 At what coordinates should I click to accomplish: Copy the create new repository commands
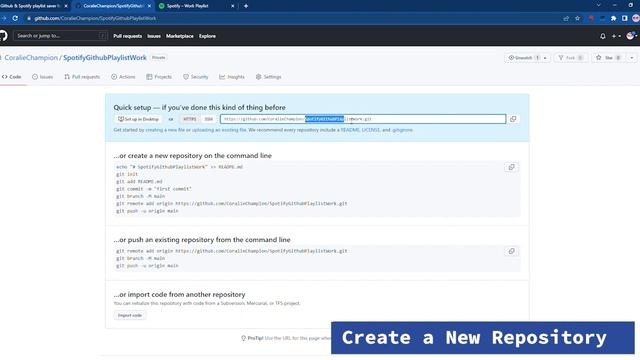511,167
